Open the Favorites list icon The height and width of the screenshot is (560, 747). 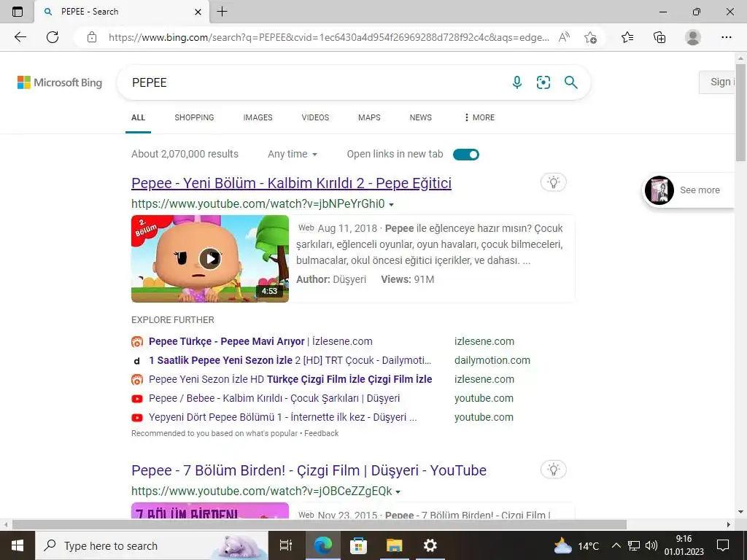pyautogui.click(x=627, y=37)
